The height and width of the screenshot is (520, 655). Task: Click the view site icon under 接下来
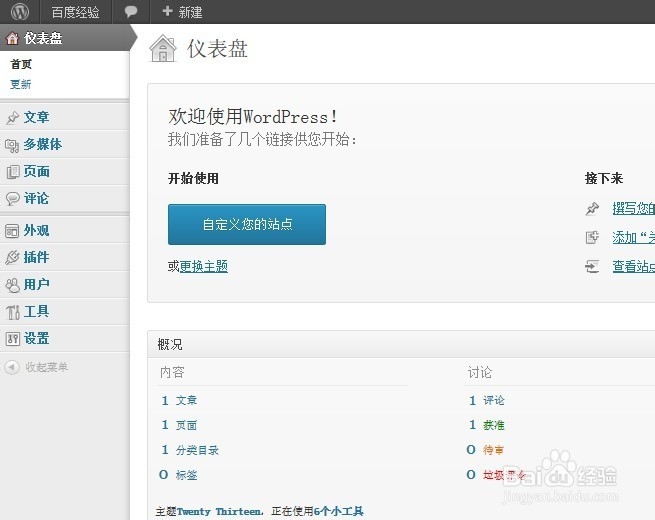pos(592,266)
